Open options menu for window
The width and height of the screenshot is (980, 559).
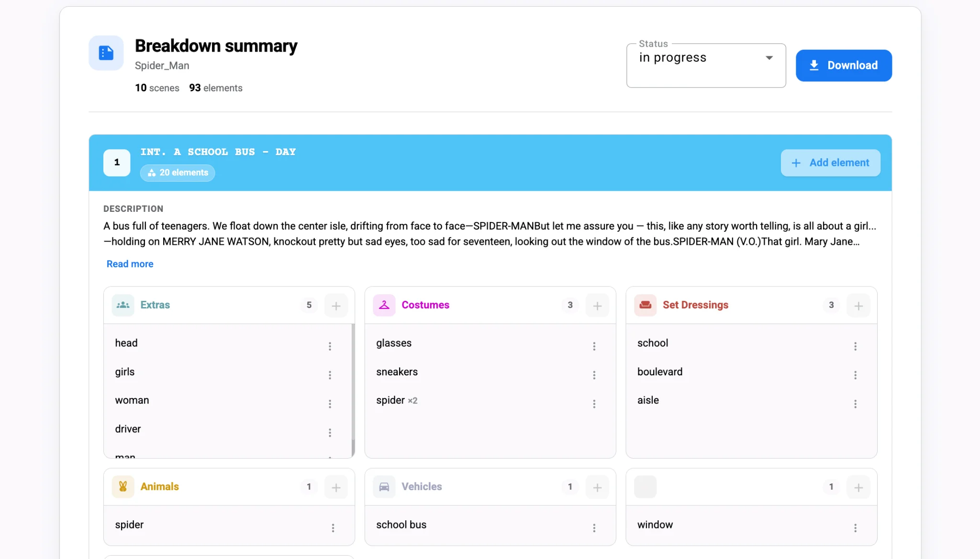point(856,528)
